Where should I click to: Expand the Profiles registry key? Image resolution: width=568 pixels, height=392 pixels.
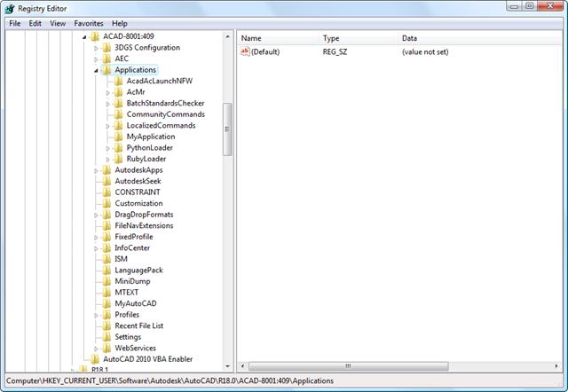point(96,315)
